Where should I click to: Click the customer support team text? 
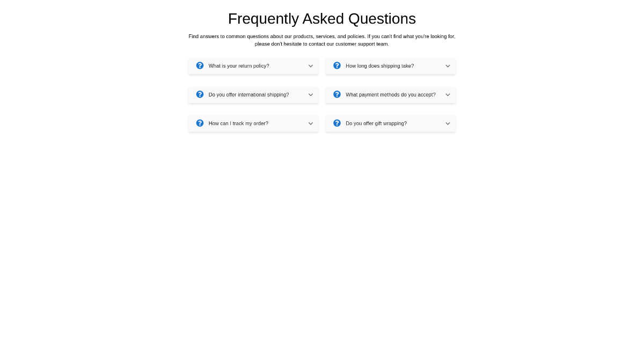click(x=363, y=44)
